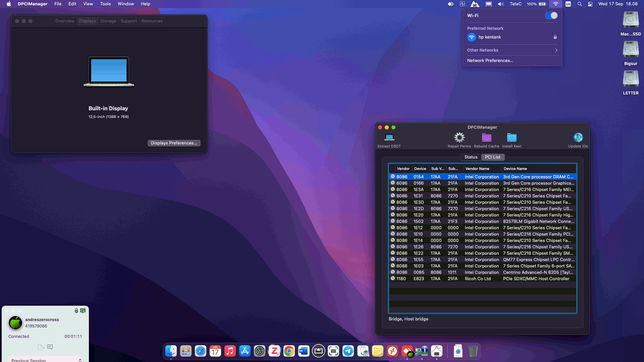Click the Built-in Display laptop thumbnail
Viewport: 644px width, 362px height.
coord(109,71)
